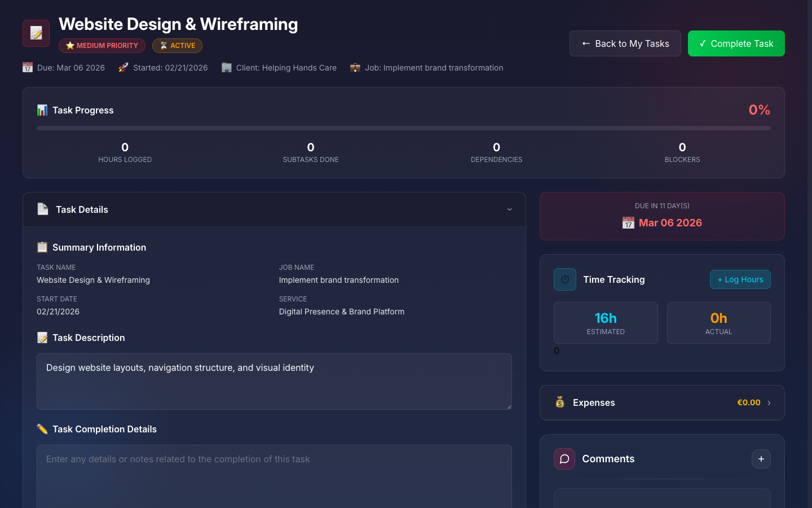
Task: Expand the Expenses details using the right chevron
Action: (768, 403)
